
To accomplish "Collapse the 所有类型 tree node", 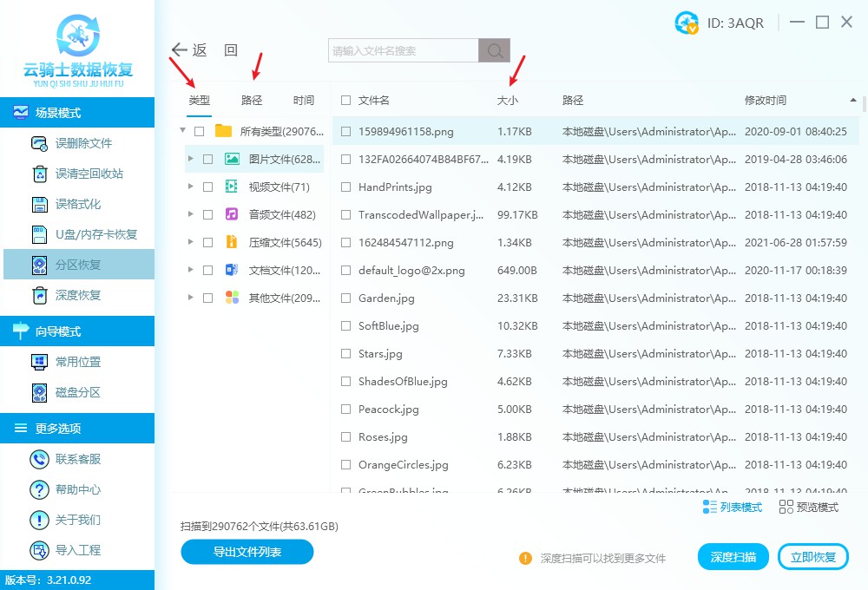I will click(x=182, y=130).
